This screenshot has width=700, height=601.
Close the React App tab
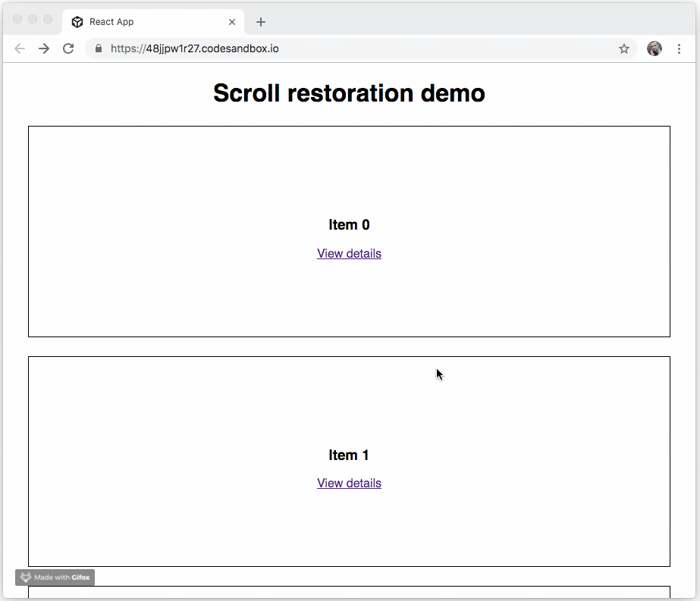tap(232, 22)
